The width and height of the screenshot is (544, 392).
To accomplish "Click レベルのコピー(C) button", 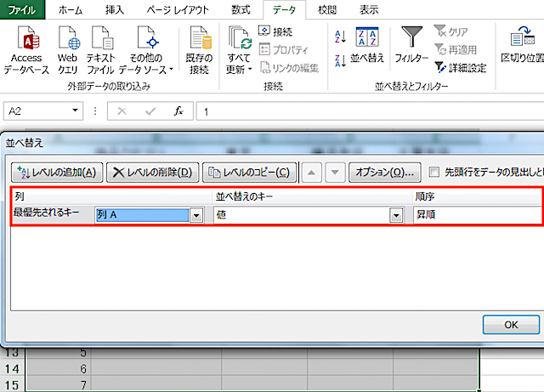I will [x=249, y=173].
